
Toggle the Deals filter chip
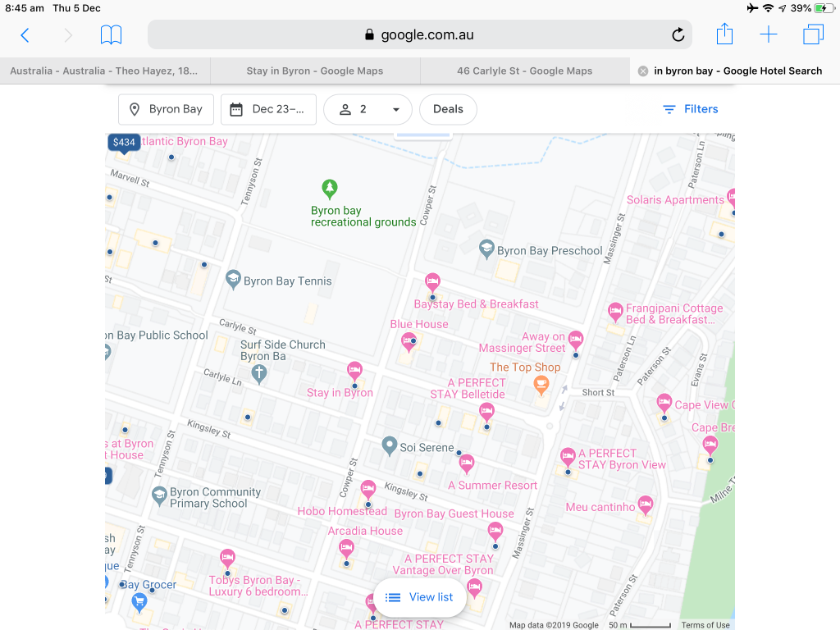click(x=448, y=109)
